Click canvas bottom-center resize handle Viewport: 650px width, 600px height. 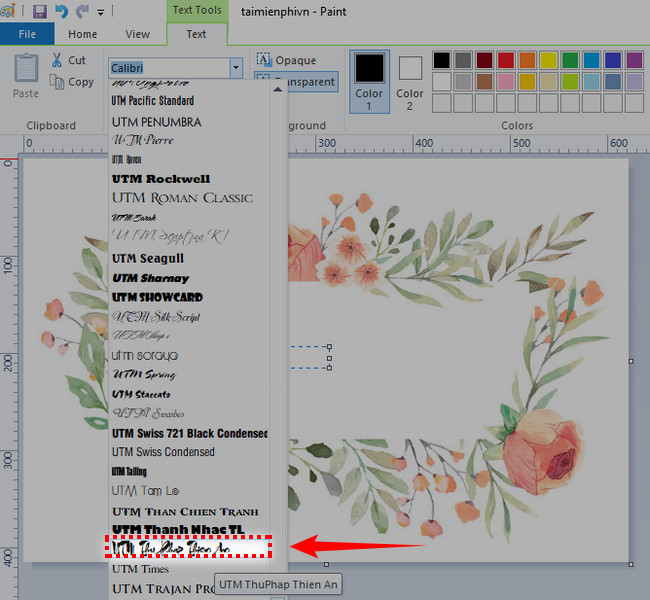(x=327, y=564)
